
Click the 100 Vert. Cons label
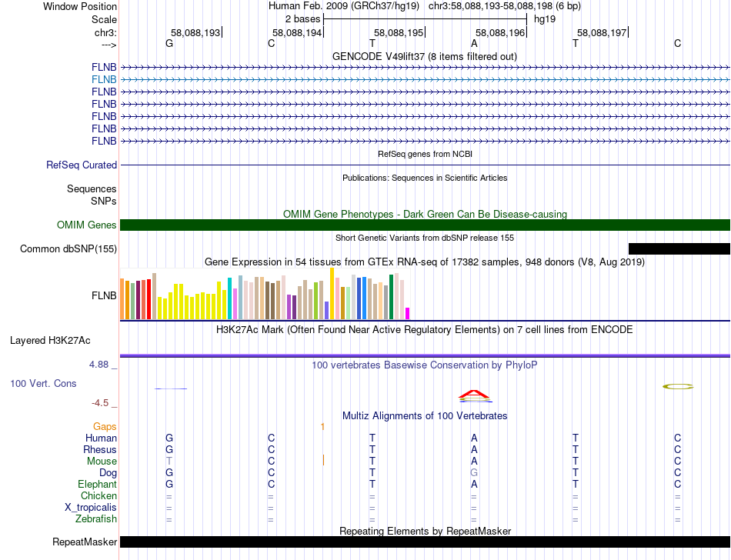(x=43, y=383)
